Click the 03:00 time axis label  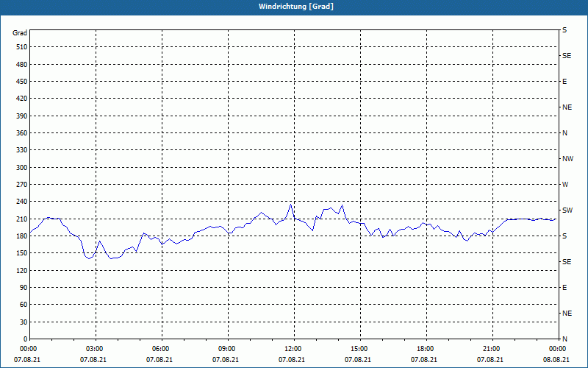coord(95,349)
